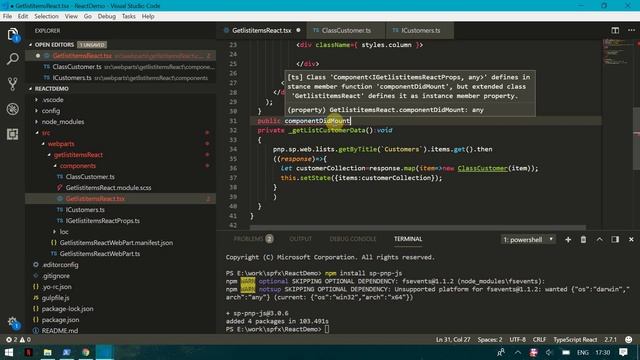Open Windows Start menu

pyautogui.click(x=9, y=352)
